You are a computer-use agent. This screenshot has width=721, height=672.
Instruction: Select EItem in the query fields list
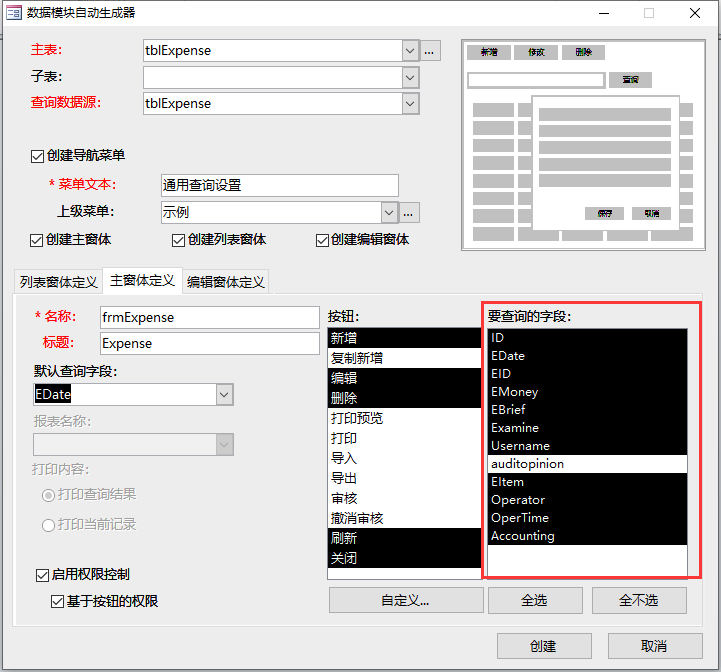[x=587, y=482]
